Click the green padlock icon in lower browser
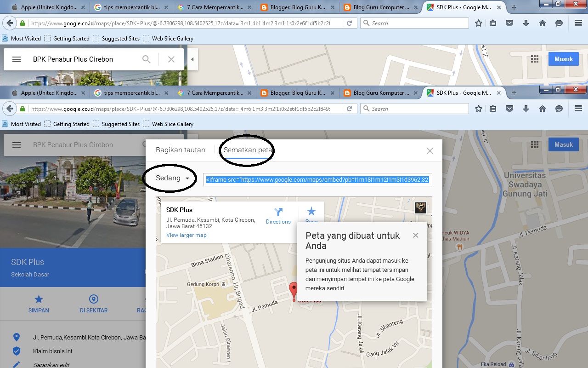588x368 pixels. coord(23,109)
